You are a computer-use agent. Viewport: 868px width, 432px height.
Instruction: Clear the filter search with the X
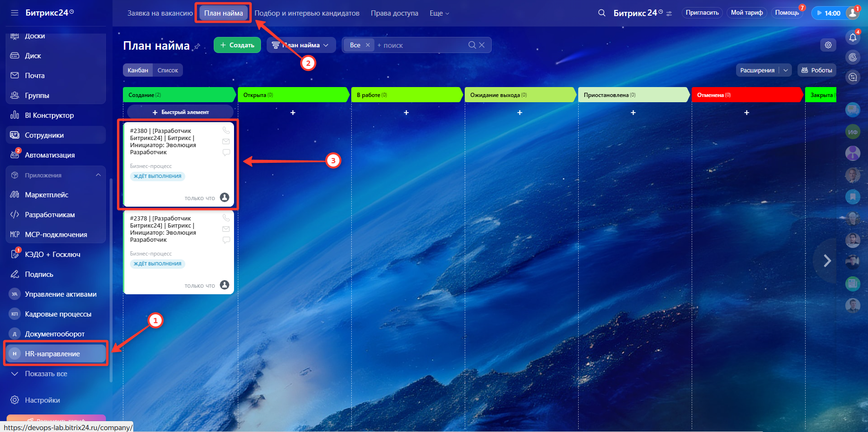point(482,45)
